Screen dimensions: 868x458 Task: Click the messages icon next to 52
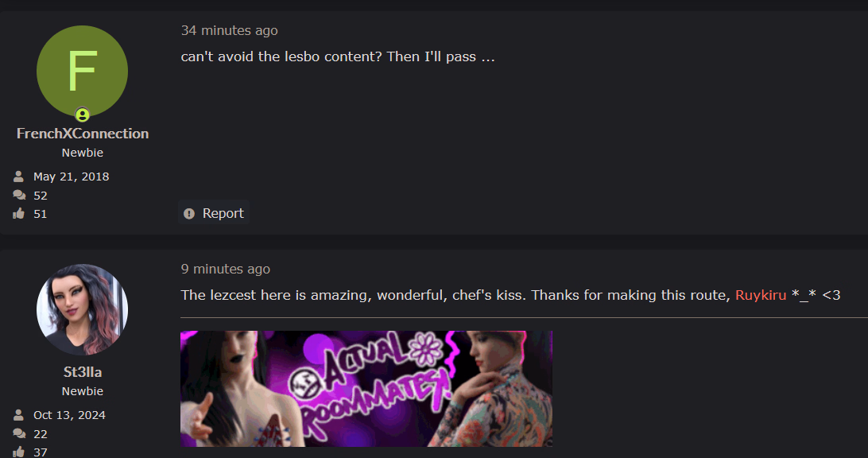pyautogui.click(x=19, y=195)
